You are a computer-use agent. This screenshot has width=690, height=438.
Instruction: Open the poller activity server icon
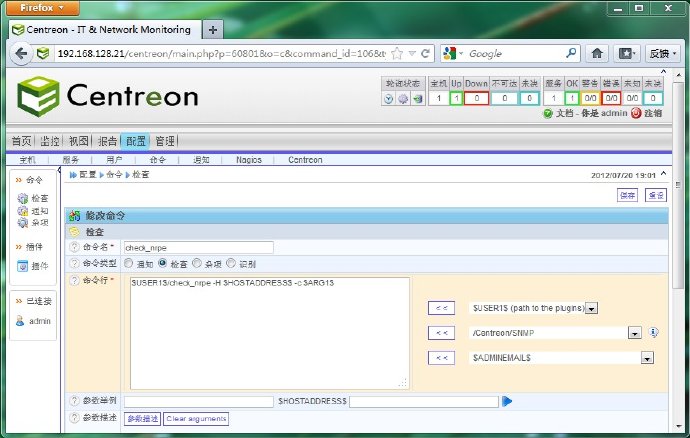418,99
